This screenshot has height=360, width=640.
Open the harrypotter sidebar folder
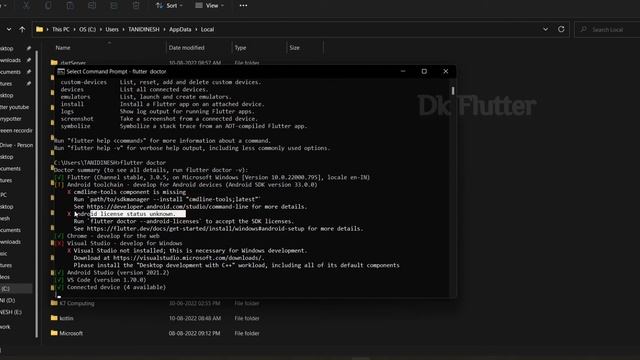pyautogui.click(x=11, y=119)
